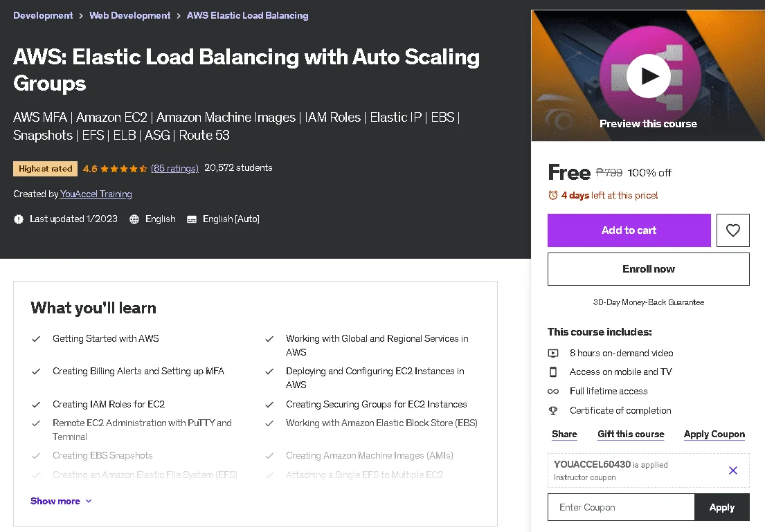
Task: Open the 85 ratings link
Action: point(174,168)
